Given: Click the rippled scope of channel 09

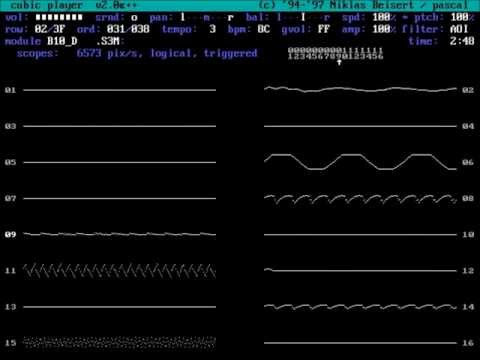Looking at the screenshot, I should point(120,234).
